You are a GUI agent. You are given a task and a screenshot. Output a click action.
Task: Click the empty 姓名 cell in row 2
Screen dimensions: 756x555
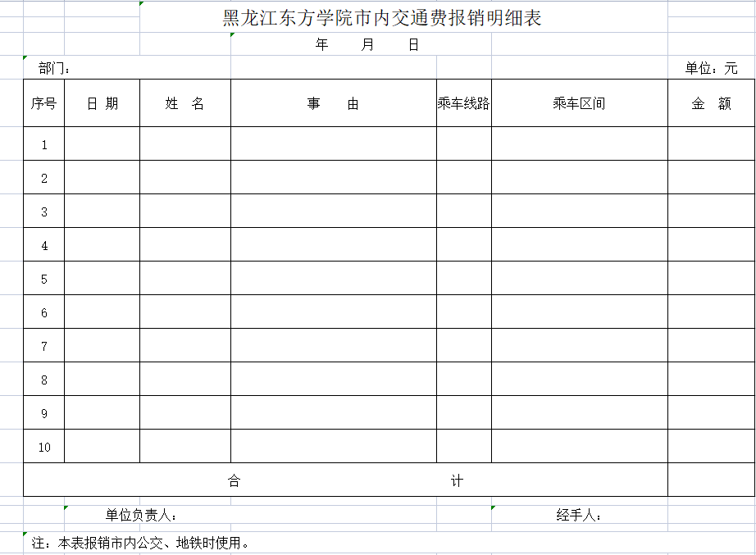pyautogui.click(x=185, y=177)
